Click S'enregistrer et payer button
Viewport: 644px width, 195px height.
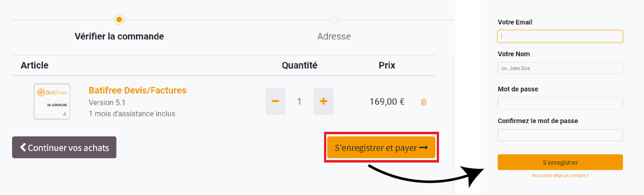click(x=381, y=147)
